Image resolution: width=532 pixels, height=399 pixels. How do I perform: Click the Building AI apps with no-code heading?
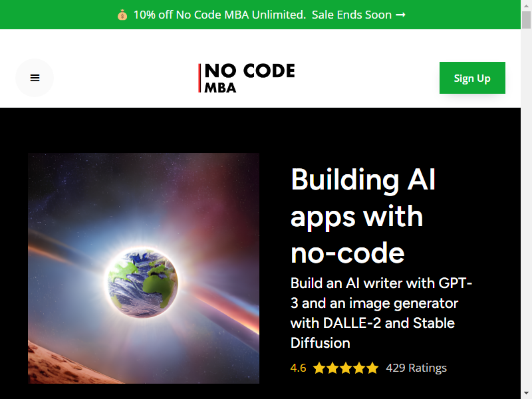pos(363,215)
